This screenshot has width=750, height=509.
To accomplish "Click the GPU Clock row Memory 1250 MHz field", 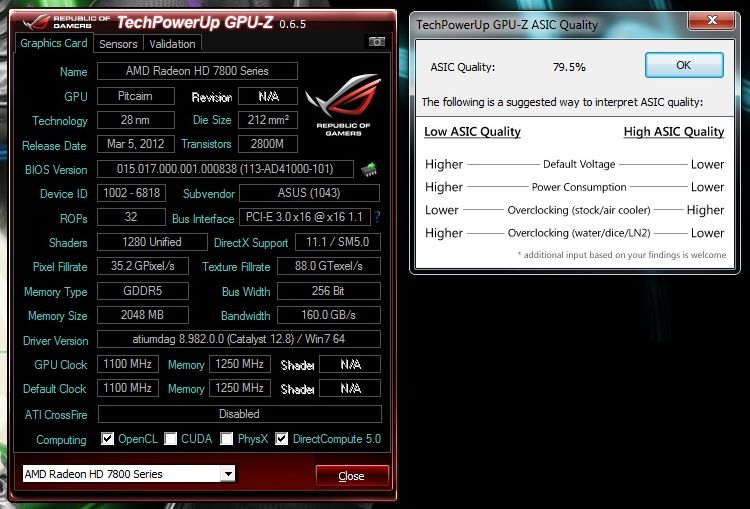I will point(240,364).
